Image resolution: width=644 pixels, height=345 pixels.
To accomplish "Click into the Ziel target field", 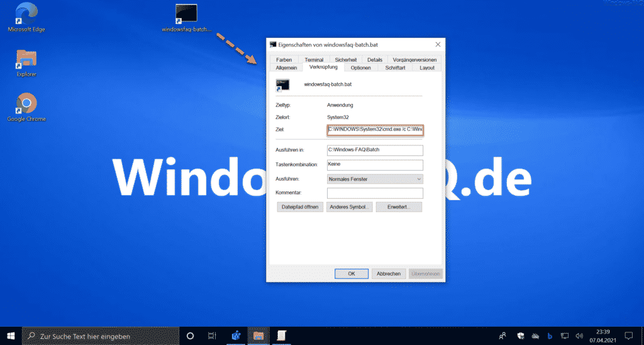I will 375,130.
